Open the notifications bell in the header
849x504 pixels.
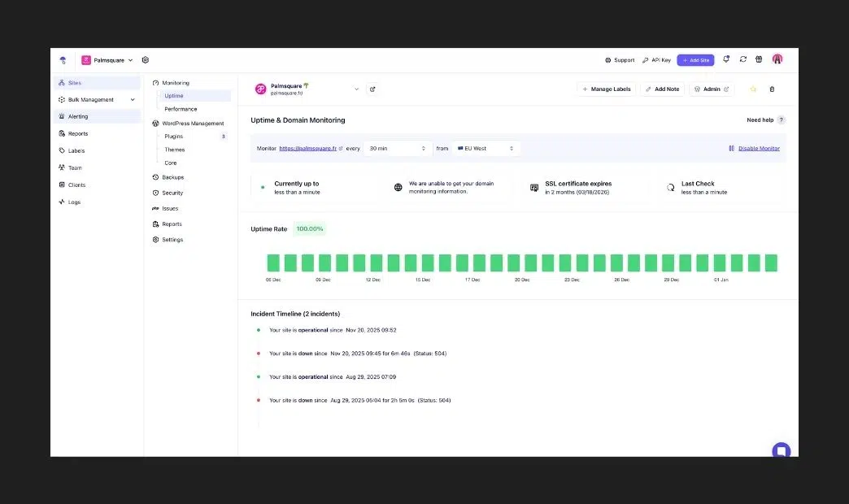click(726, 59)
